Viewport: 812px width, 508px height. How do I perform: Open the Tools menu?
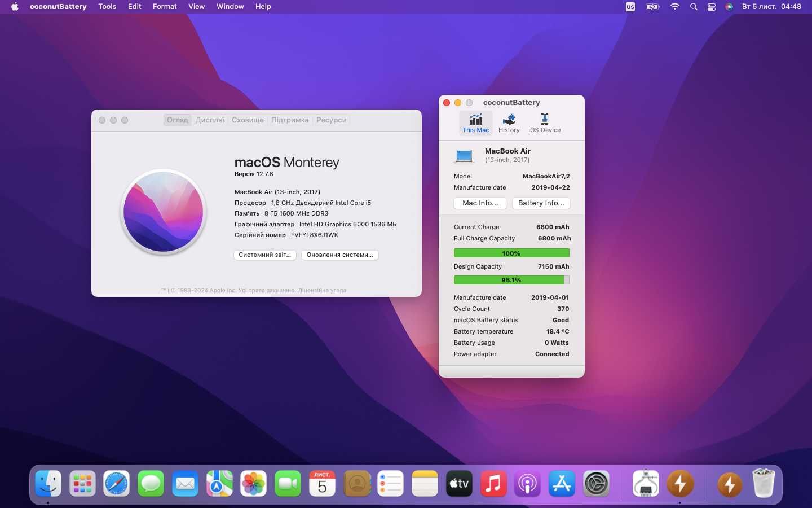(107, 7)
